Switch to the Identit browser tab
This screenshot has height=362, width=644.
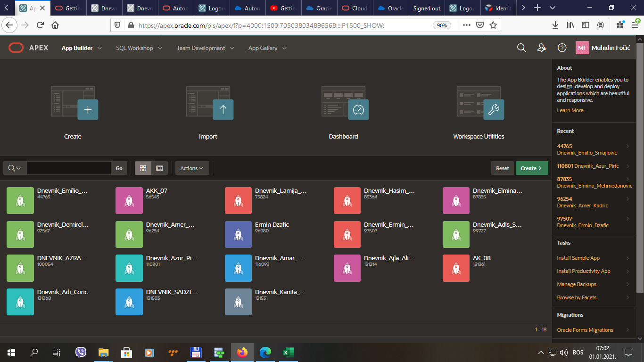pos(499,8)
